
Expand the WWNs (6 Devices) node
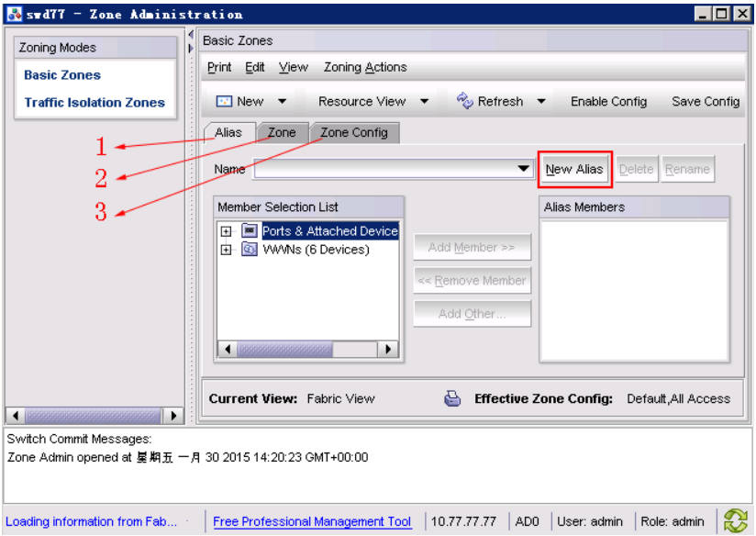[x=226, y=250]
